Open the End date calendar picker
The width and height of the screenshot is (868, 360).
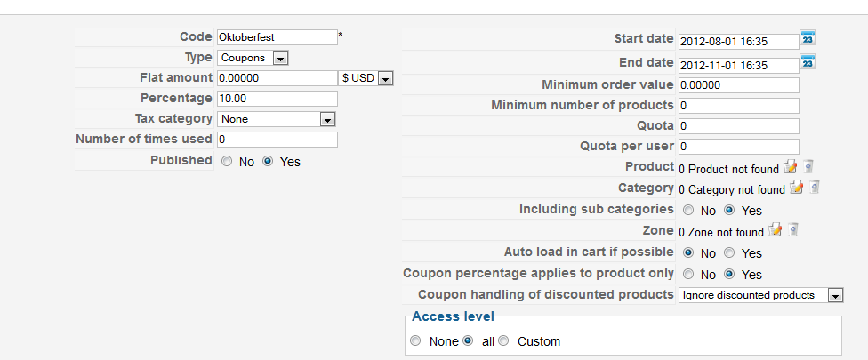808,62
